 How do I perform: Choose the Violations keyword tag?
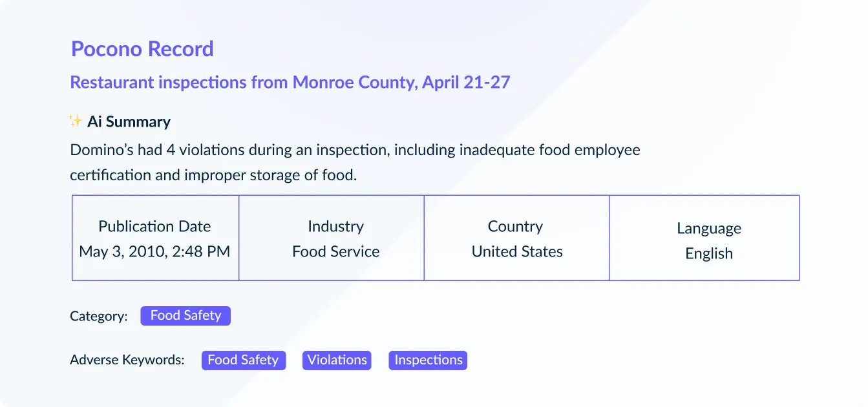point(337,360)
